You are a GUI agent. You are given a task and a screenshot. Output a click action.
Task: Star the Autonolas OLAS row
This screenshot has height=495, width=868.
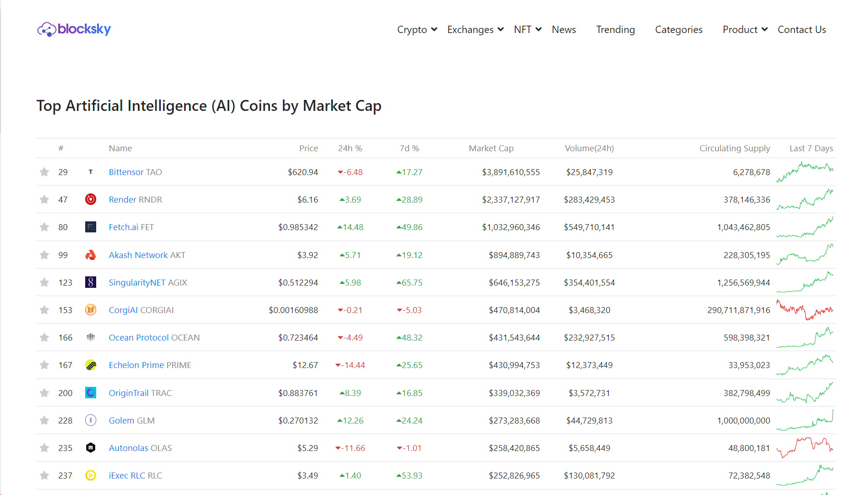click(44, 448)
